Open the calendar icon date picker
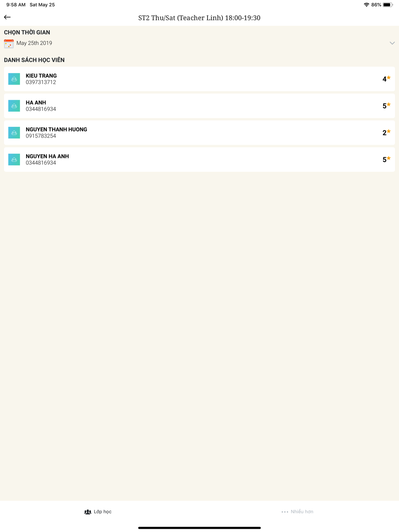Image resolution: width=399 pixels, height=532 pixels. point(9,43)
